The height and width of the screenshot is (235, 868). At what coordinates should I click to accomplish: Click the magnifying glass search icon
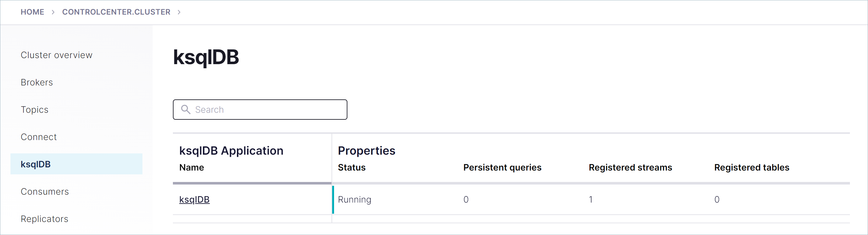[186, 109]
